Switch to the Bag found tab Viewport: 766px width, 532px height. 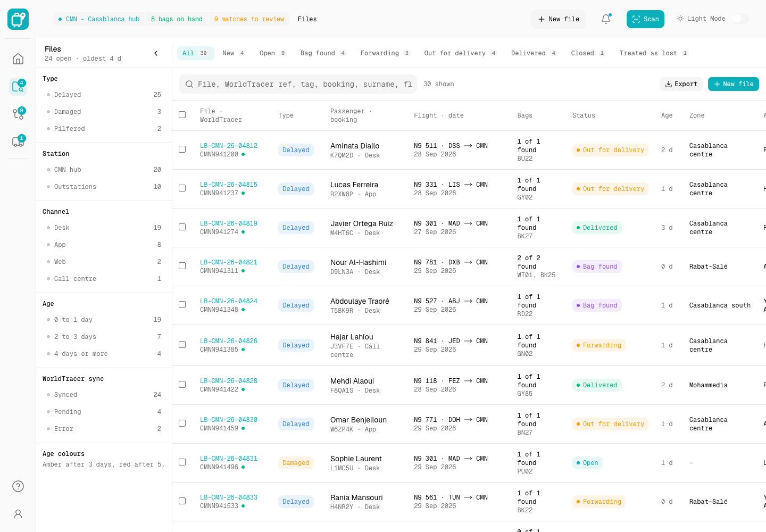click(x=323, y=53)
